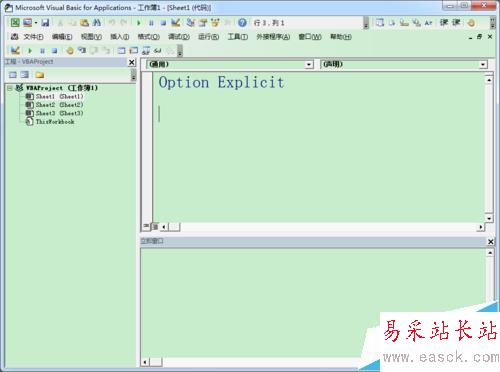Screen dimensions: 500x372
Task: Toggle Design Mode on the standard toolbar
Action: 176,23
